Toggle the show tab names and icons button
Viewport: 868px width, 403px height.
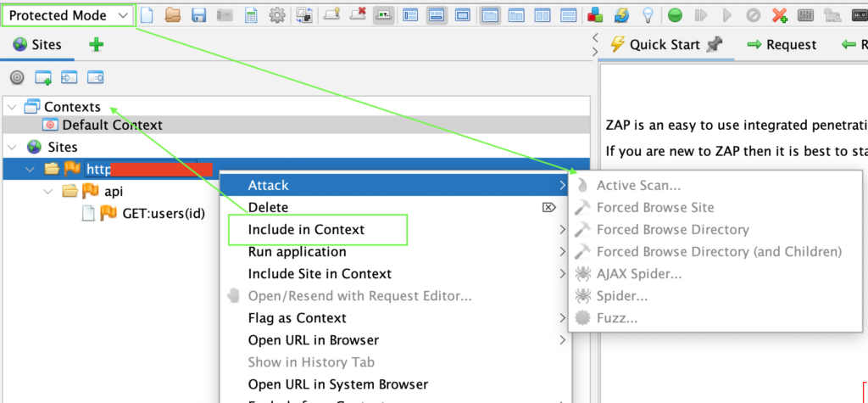(x=384, y=15)
